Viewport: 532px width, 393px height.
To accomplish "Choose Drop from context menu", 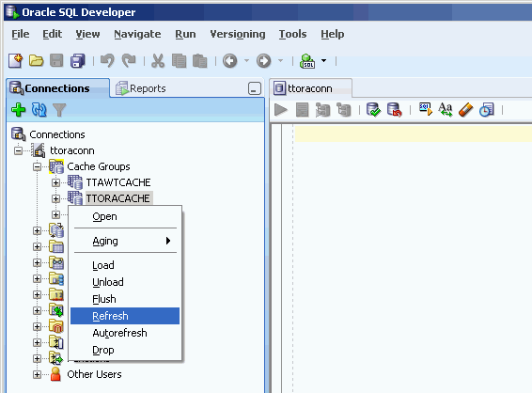I will (x=125, y=350).
